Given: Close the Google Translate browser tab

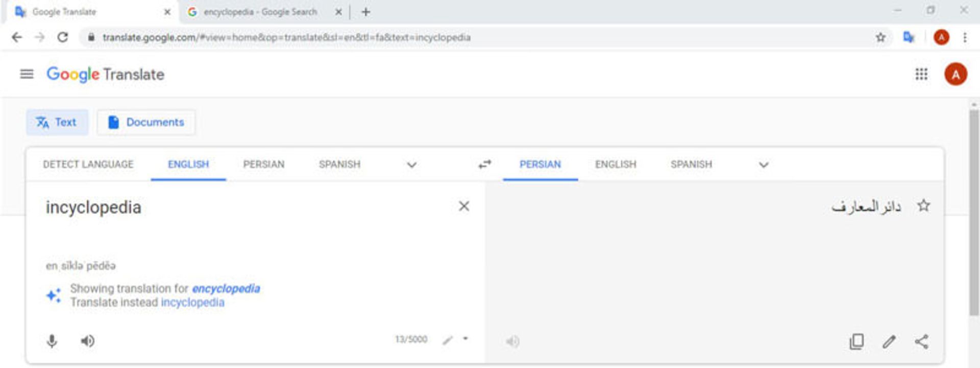Looking at the screenshot, I should (x=167, y=12).
